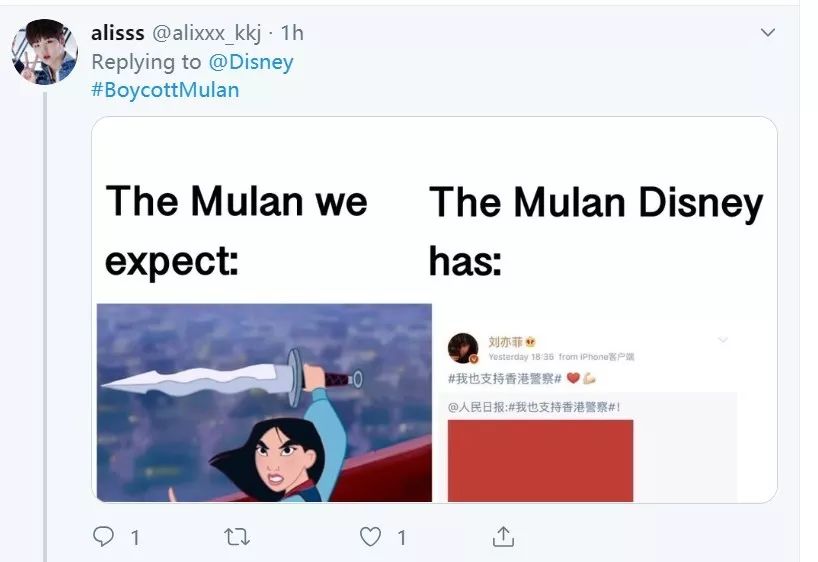The width and height of the screenshot is (818, 562).
Task: Open the share tweet icon
Action: [x=503, y=537]
